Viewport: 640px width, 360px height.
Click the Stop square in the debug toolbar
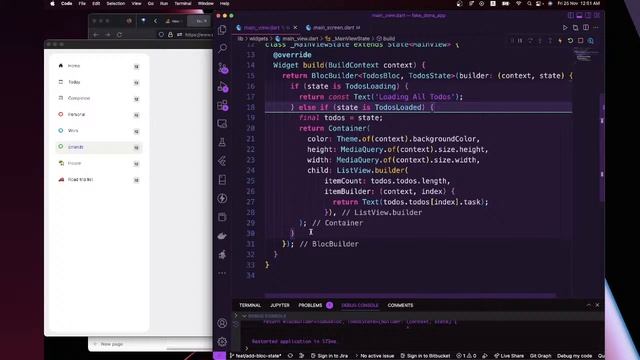tap(580, 41)
